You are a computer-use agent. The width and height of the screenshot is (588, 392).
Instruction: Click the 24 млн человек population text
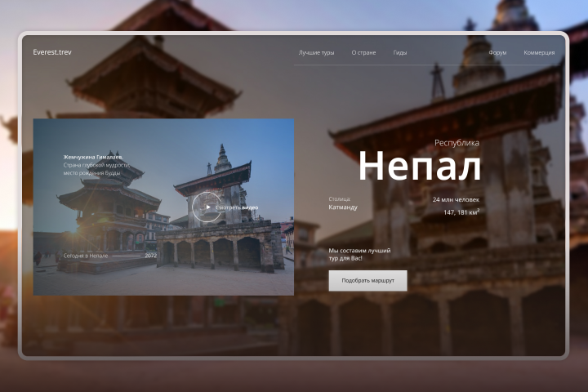pyautogui.click(x=456, y=199)
